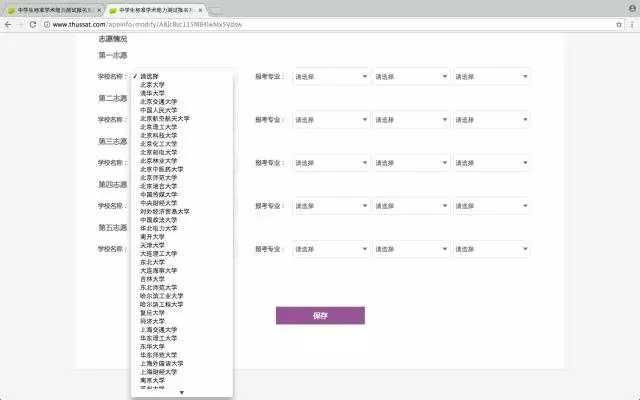Switch to the inactive first browser tab
This screenshot has width=640, height=400.
coord(54,9)
